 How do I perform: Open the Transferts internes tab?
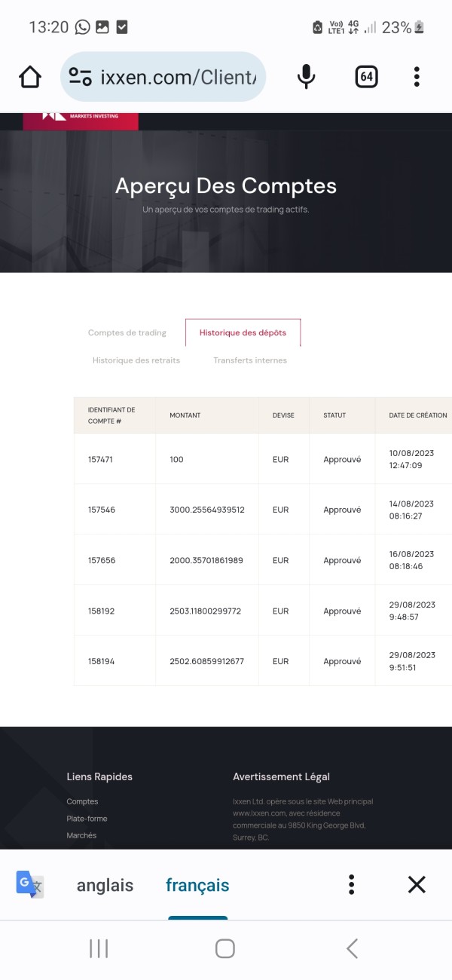point(250,360)
